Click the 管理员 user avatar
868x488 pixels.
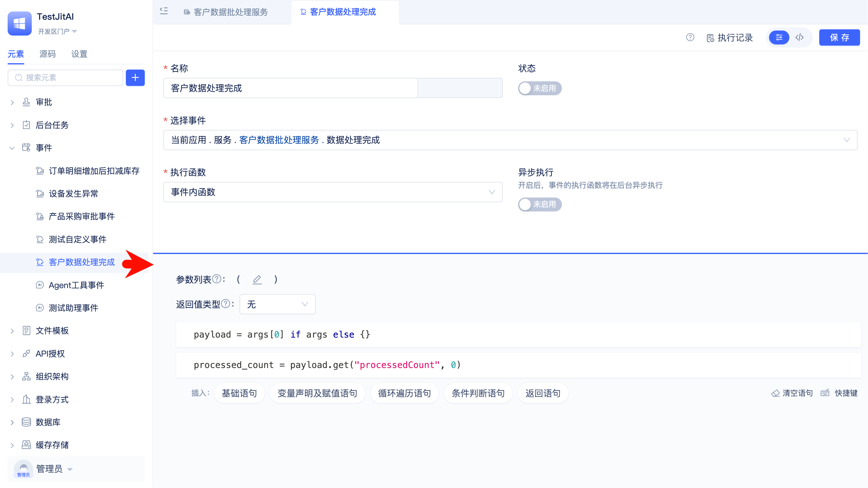(23, 469)
